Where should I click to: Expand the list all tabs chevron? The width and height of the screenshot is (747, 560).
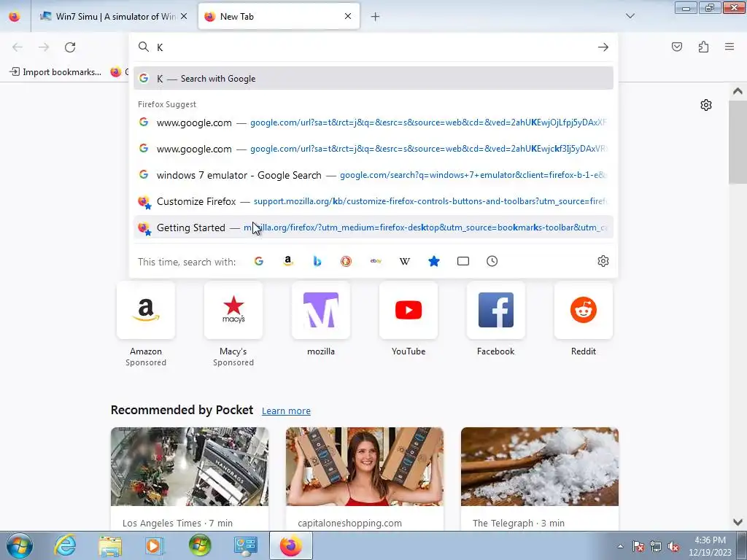[630, 16]
